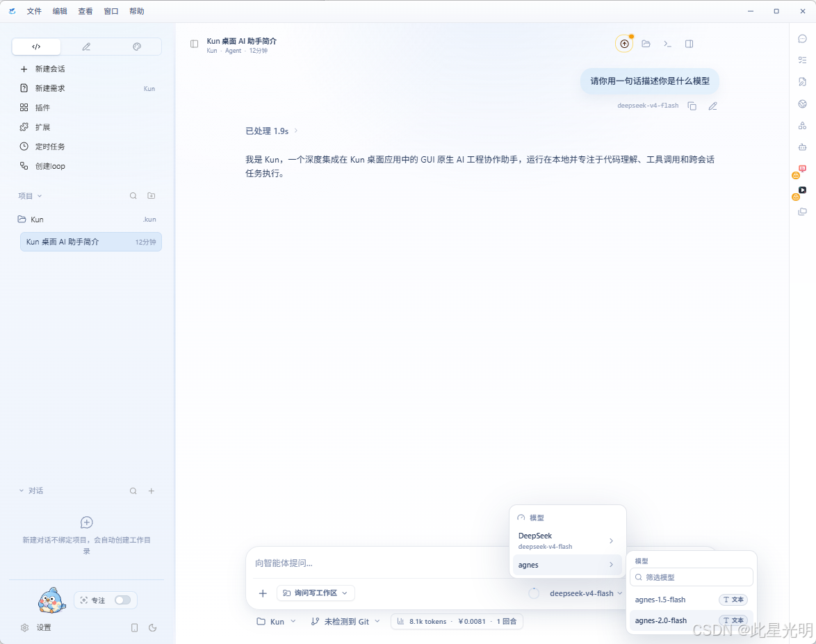Image resolution: width=816 pixels, height=644 pixels.
Task: Select the agnes-1.5-flash model
Action: point(692,600)
